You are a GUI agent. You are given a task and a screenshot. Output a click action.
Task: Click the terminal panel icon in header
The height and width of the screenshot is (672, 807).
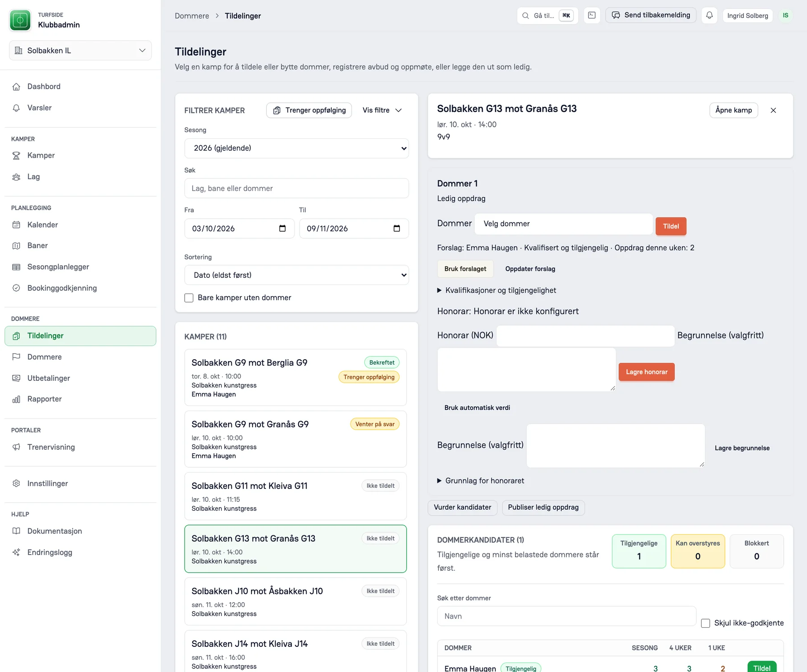592,15
